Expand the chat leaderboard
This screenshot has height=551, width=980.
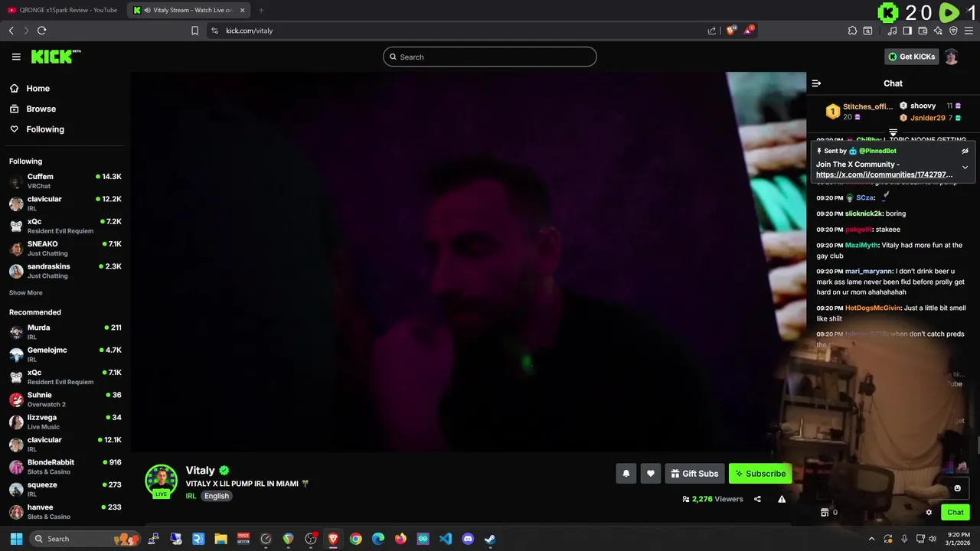893,133
